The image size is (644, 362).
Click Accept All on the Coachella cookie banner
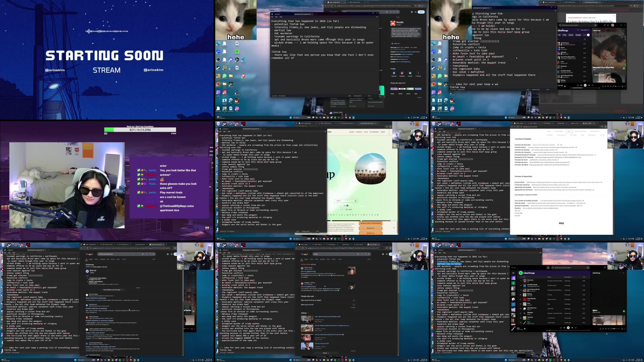click(371, 233)
